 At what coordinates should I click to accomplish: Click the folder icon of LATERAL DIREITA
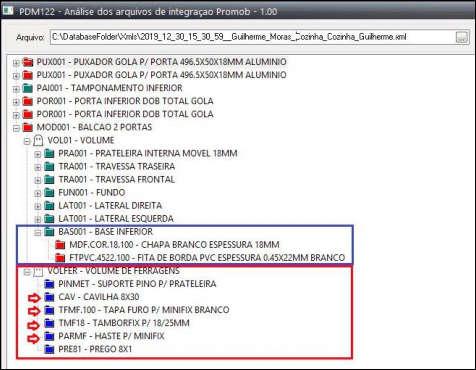49,205
